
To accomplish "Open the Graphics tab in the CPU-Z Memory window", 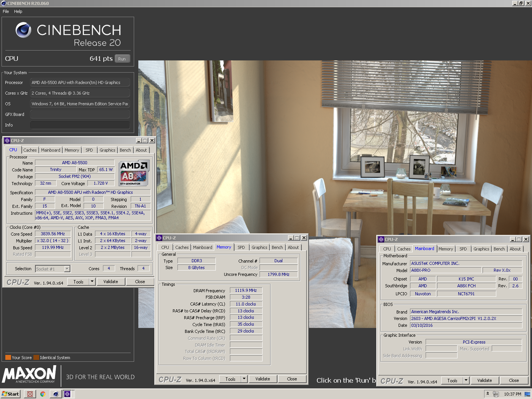I will click(x=260, y=247).
